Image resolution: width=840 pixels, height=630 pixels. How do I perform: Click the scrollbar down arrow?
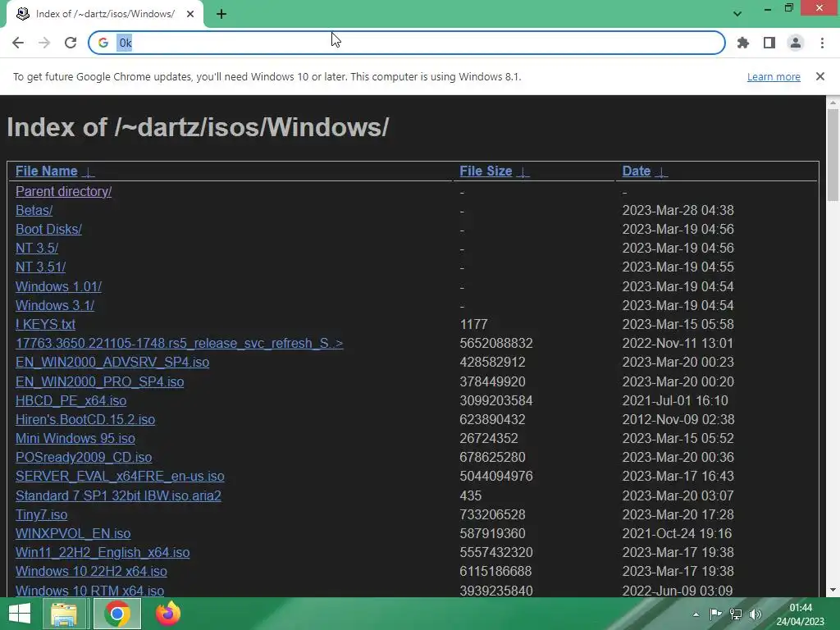point(833,591)
